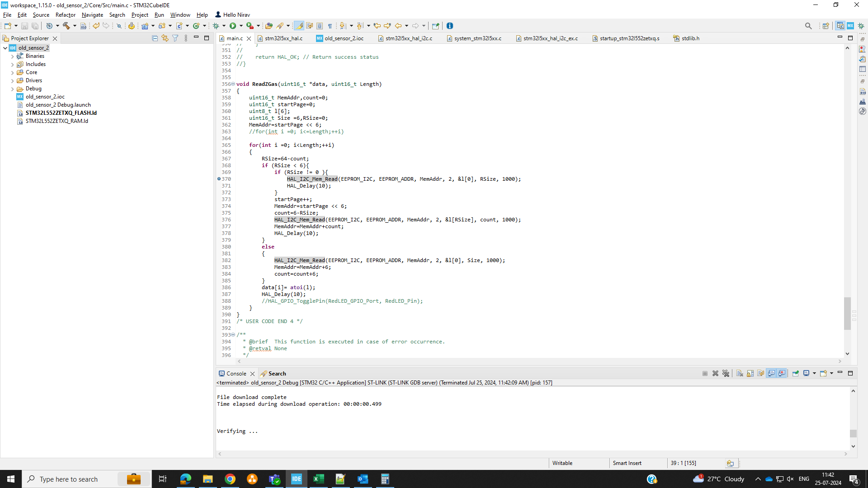The width and height of the screenshot is (868, 488).
Task: Click the Clear Console icon
Action: pos(740,373)
